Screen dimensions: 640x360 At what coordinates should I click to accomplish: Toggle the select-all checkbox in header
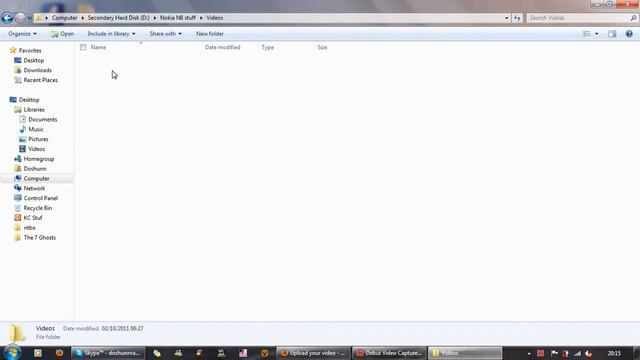tap(83, 47)
